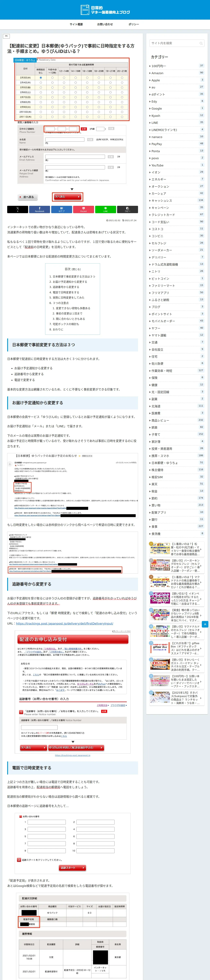Jump to 間に合わないときもある in contents
Screen dimensions: 210x980
[x=70, y=319]
